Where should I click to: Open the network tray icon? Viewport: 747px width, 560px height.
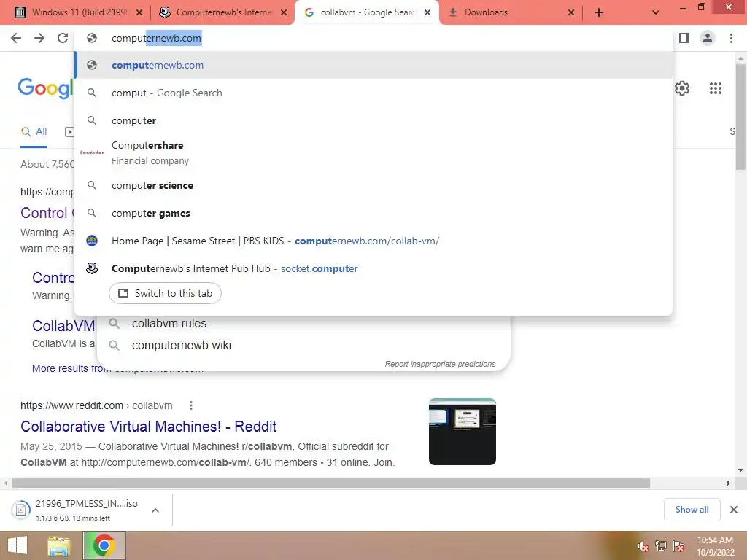[x=661, y=546]
